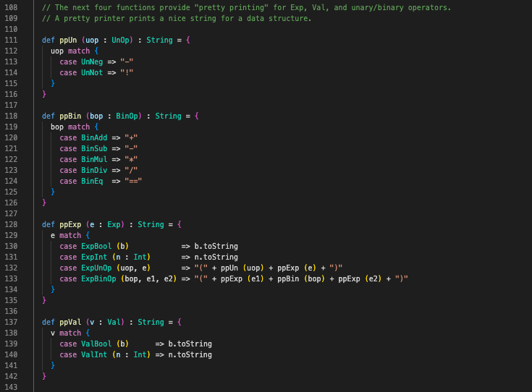
Task: Click the ExpBool case identifier
Action: pos(96,246)
